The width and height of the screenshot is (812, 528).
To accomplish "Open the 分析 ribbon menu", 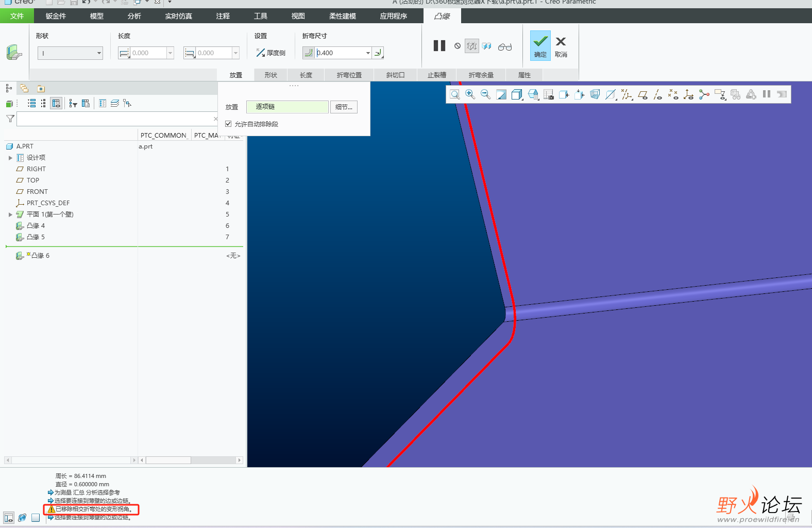I will (x=134, y=16).
